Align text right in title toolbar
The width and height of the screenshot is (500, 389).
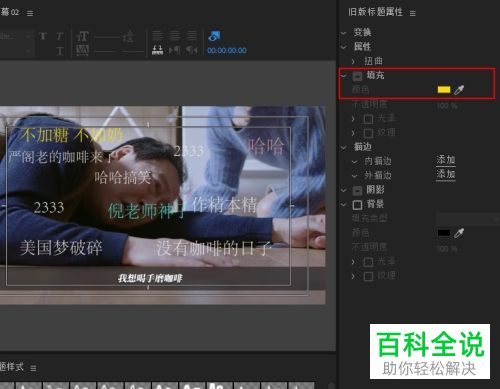point(192,35)
